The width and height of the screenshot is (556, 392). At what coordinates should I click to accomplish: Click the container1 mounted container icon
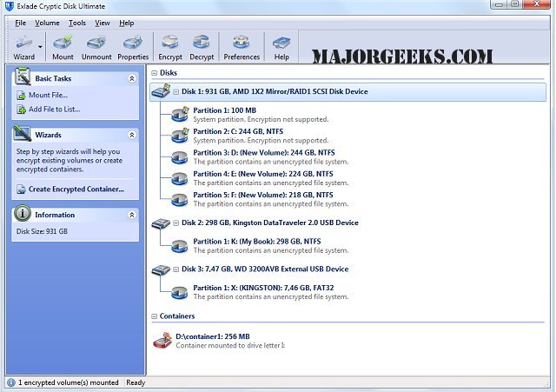162,340
